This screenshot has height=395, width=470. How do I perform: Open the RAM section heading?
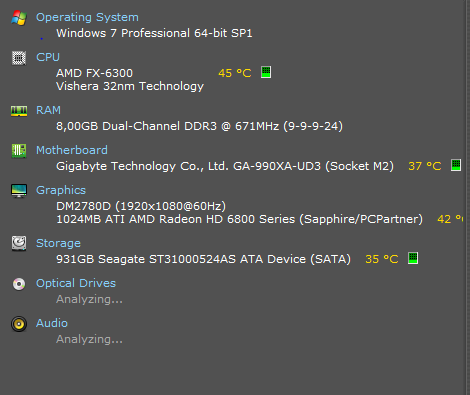(48, 110)
